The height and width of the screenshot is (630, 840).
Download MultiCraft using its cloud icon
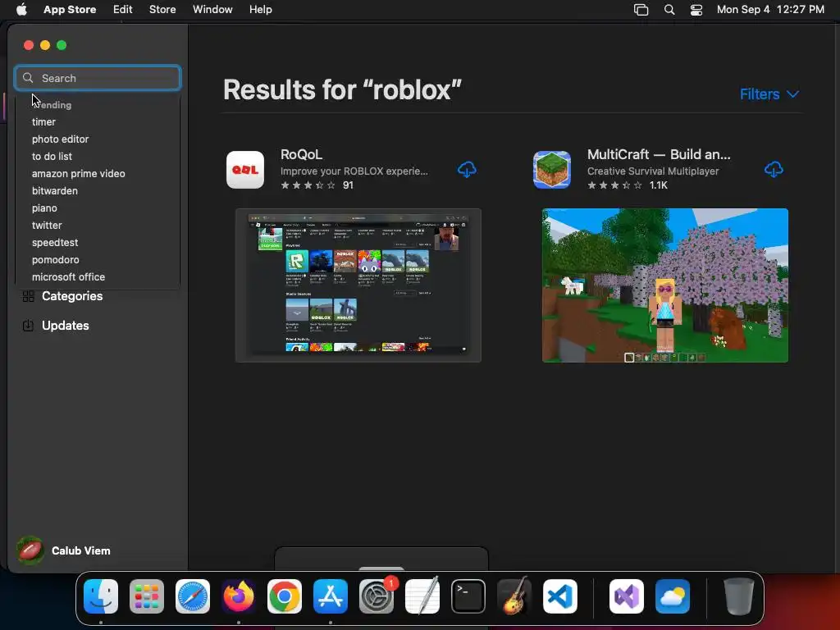pos(774,170)
